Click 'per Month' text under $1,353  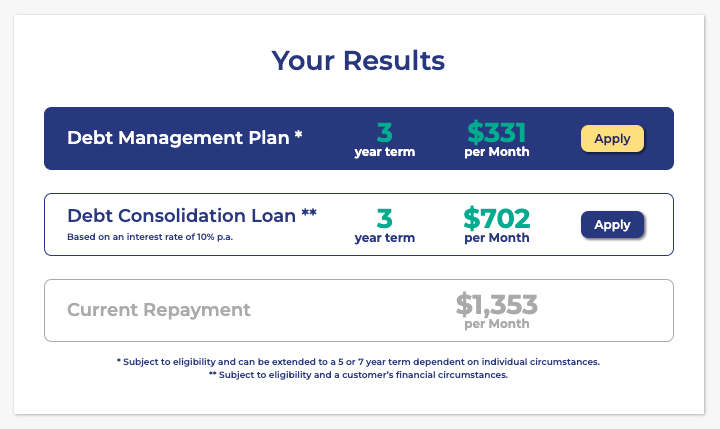tap(496, 324)
